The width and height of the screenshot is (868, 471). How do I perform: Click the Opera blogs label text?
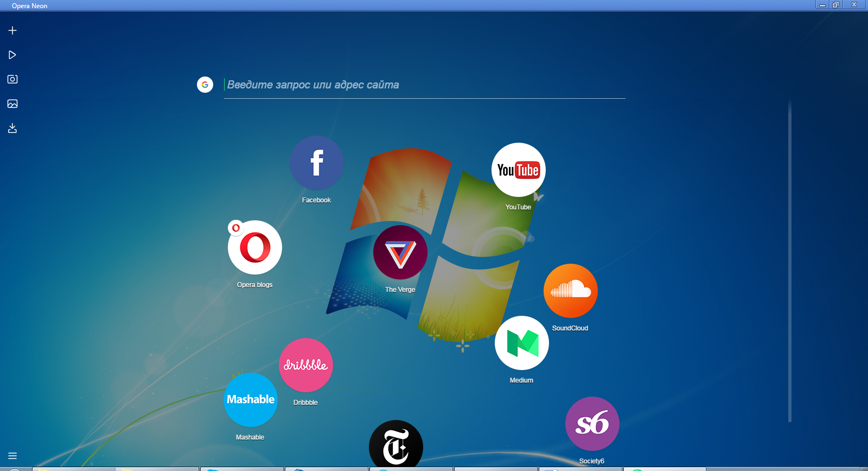pyautogui.click(x=254, y=285)
